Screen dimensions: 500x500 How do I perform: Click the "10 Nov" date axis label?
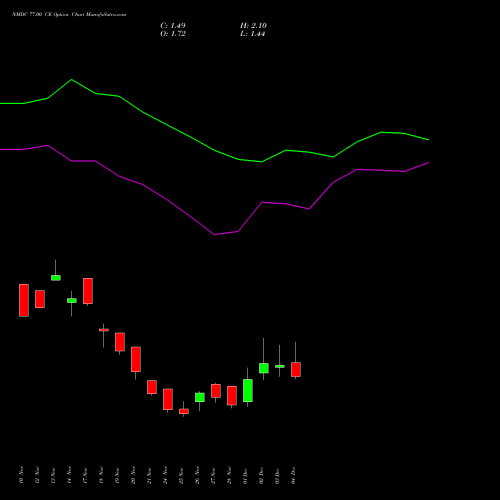(21, 475)
